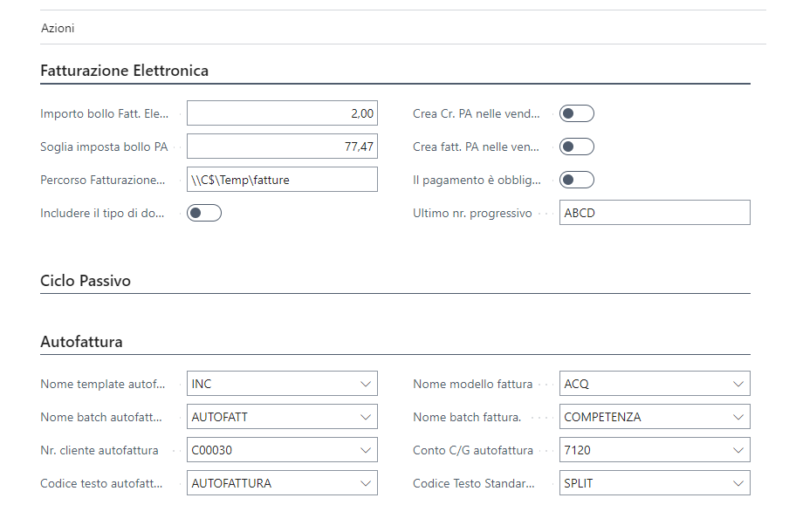Open the Azioni menu
Image resolution: width=789 pixels, height=532 pixels.
[x=58, y=28]
